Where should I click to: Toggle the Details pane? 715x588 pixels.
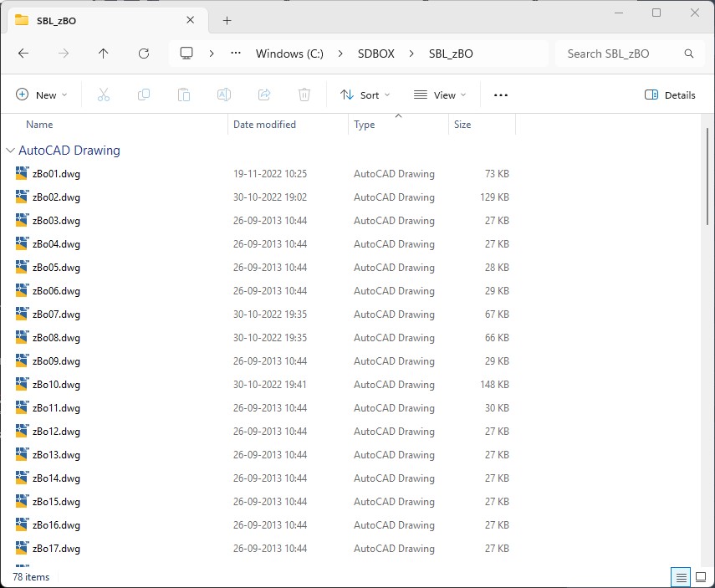[670, 95]
